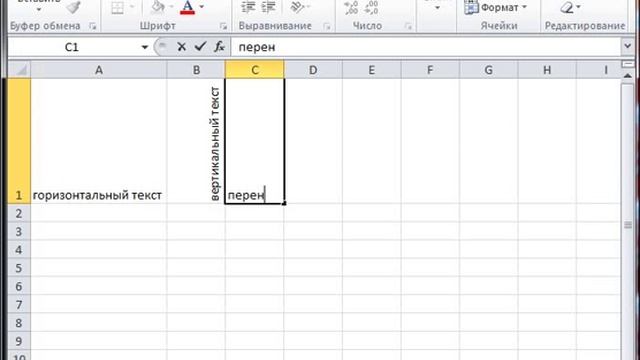Select row 1 header
This screenshot has width=640, height=360.
[19, 141]
